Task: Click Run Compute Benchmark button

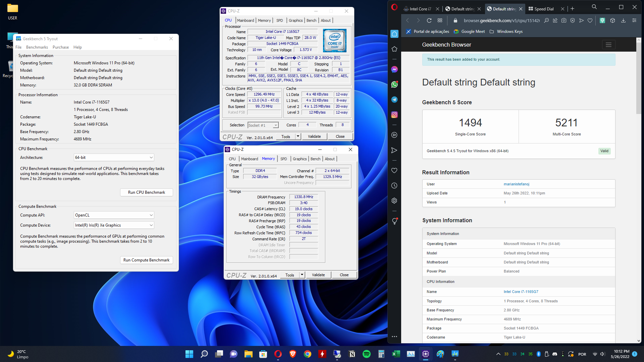Action: [147, 260]
